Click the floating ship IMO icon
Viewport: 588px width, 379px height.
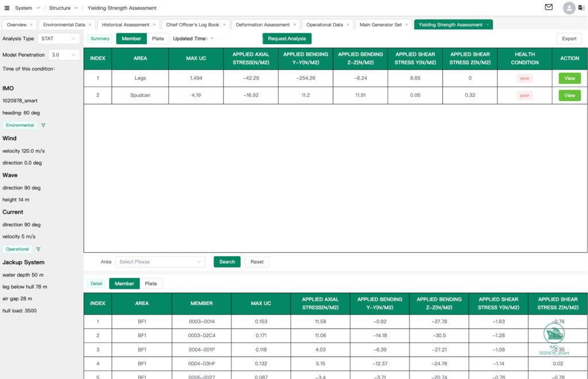tap(554, 333)
